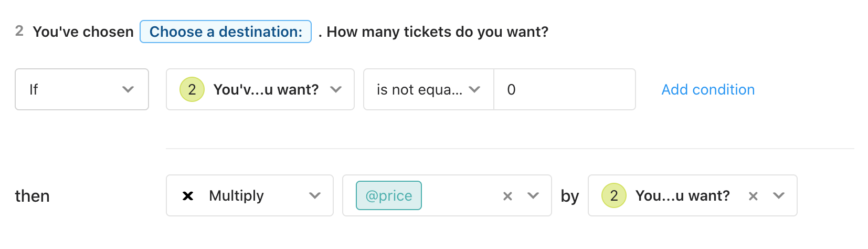Click the green 2 badge in the 'by' field
Screen dimensions: 868x249
(614, 195)
